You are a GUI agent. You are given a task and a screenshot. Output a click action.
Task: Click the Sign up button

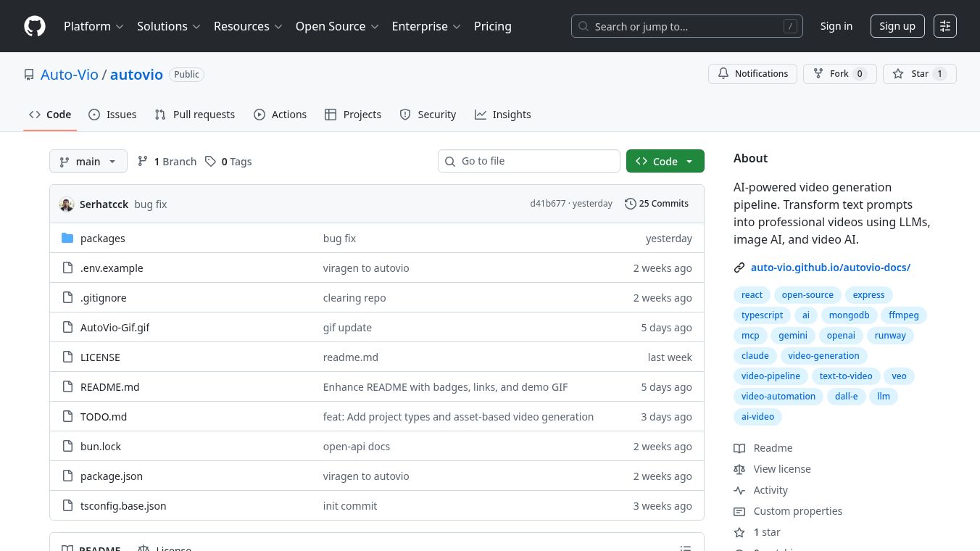897,26
